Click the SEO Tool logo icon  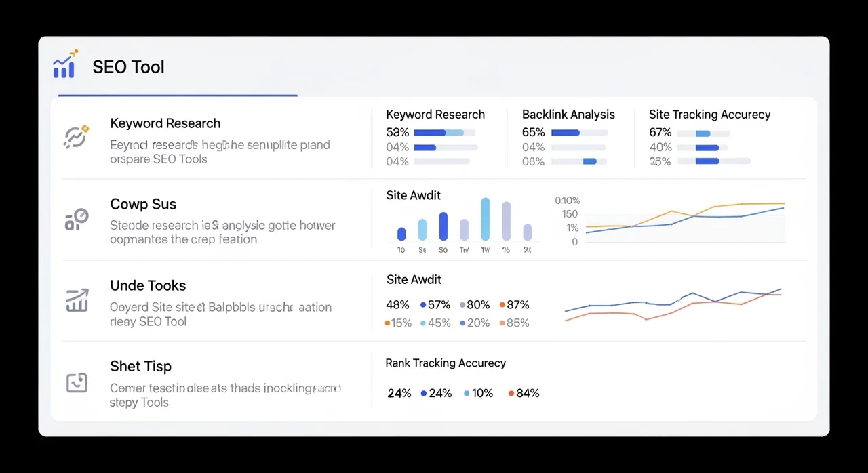(x=65, y=64)
